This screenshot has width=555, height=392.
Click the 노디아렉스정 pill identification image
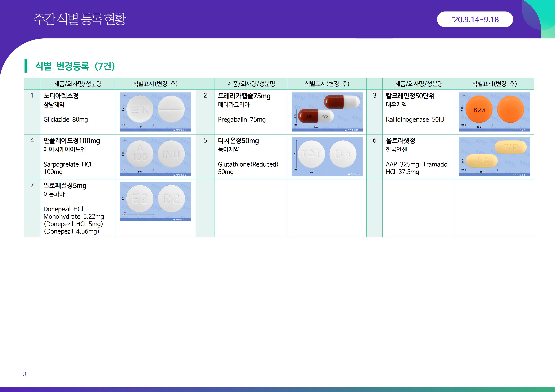(155, 112)
